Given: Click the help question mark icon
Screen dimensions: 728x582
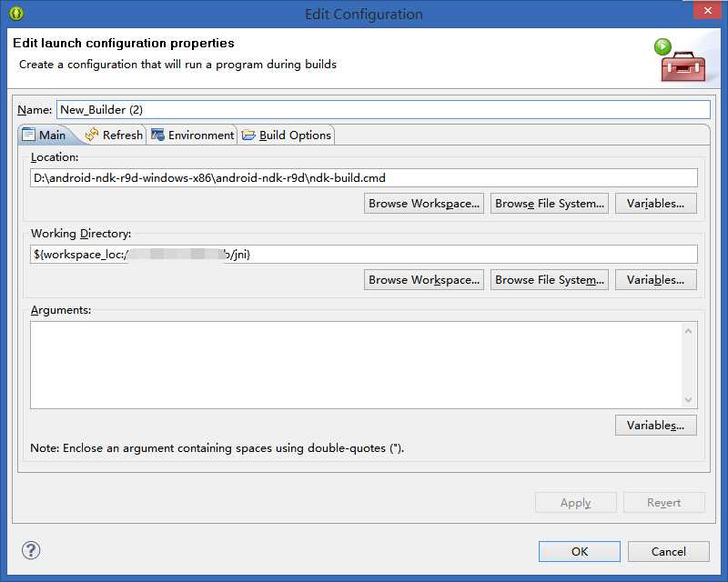Looking at the screenshot, I should pos(31,550).
